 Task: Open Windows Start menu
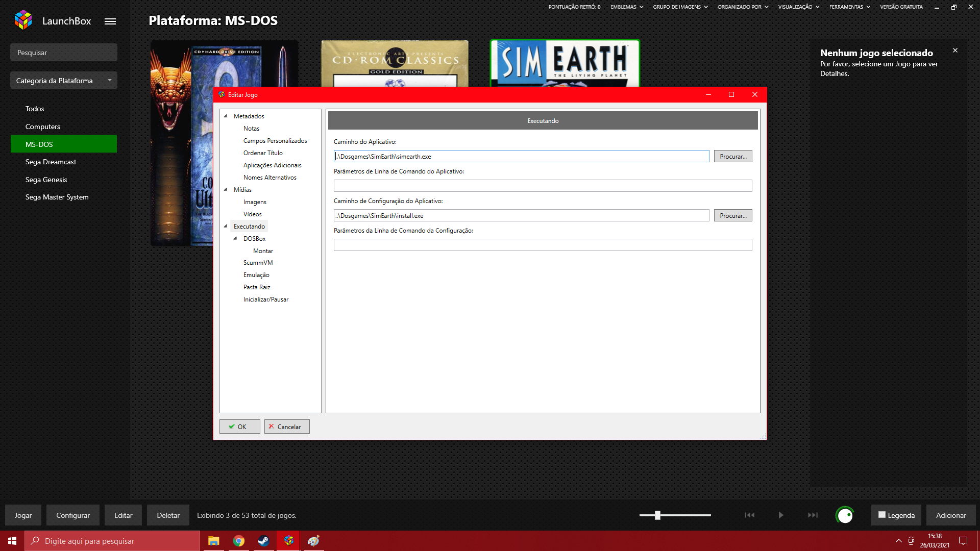point(12,541)
